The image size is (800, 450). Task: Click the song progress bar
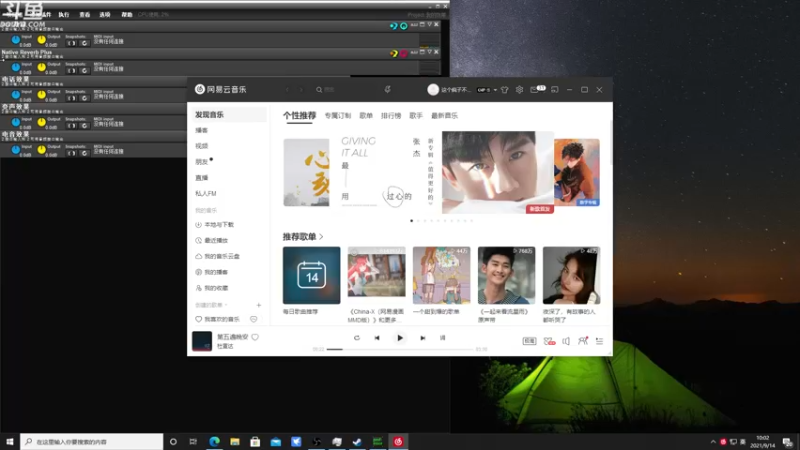(x=400, y=349)
